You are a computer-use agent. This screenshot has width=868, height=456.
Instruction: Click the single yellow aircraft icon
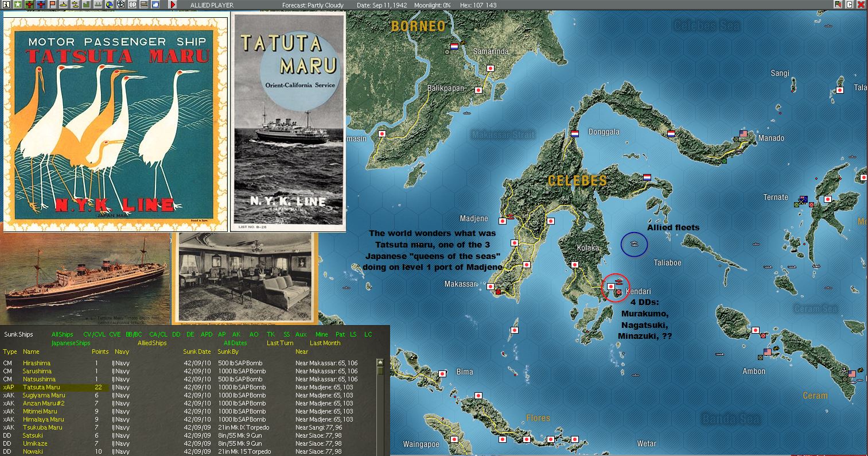pos(64,5)
